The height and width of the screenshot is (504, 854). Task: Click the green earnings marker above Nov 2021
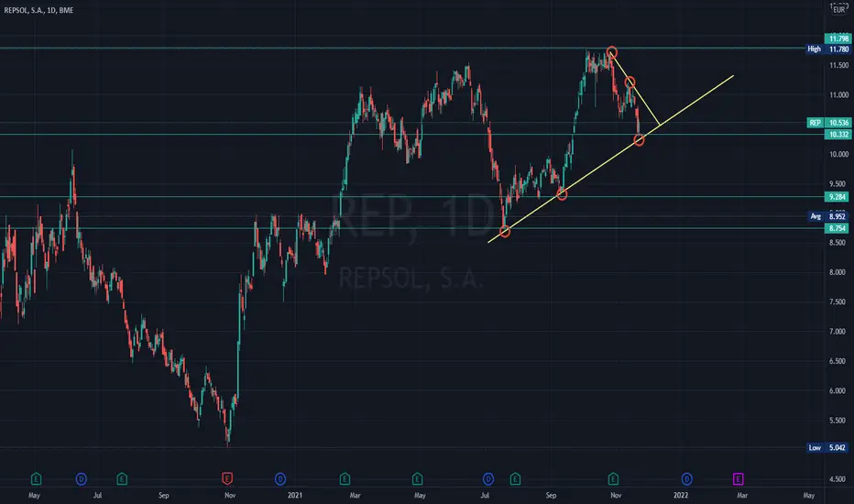[613, 478]
